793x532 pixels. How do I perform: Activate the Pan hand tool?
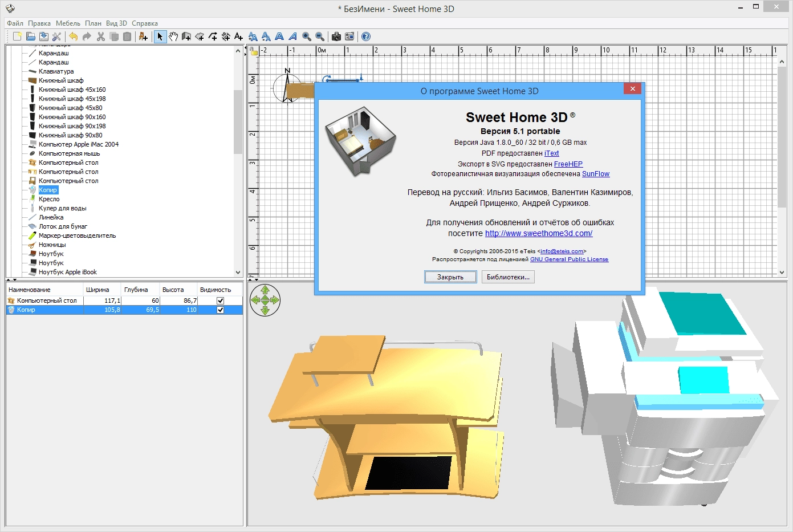173,36
